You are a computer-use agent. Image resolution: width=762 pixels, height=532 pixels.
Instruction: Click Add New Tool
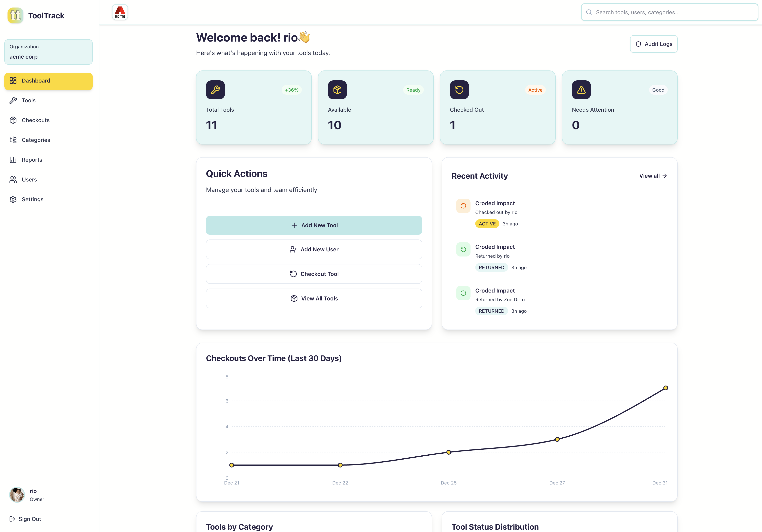[x=314, y=225]
